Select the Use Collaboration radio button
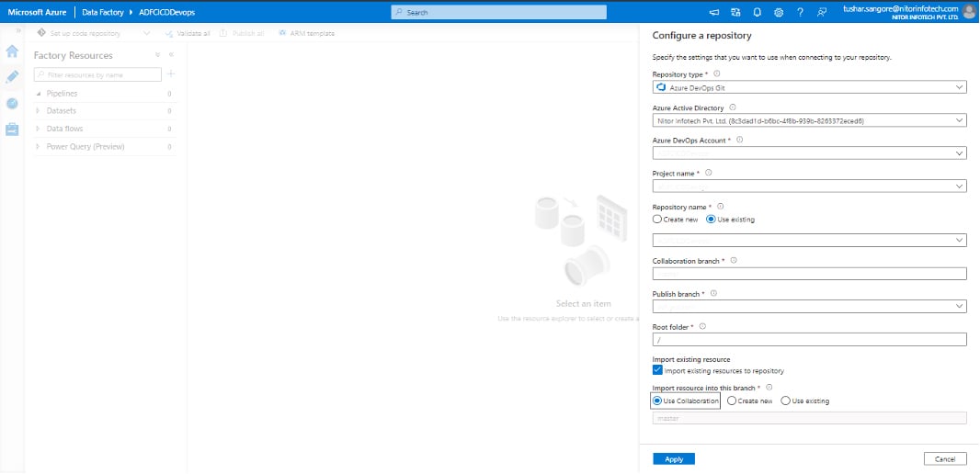Image resolution: width=980 pixels, height=474 pixels. (x=657, y=401)
